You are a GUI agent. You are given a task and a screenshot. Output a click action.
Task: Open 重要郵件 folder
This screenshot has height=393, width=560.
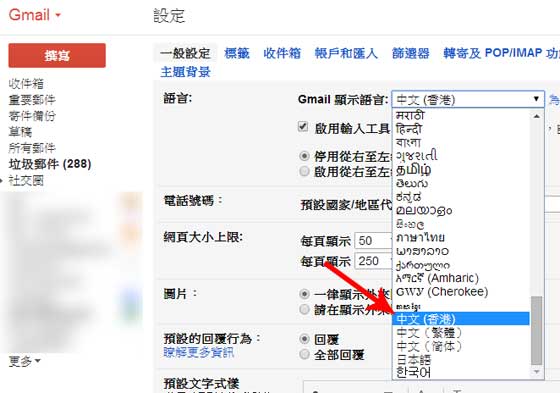(x=32, y=100)
